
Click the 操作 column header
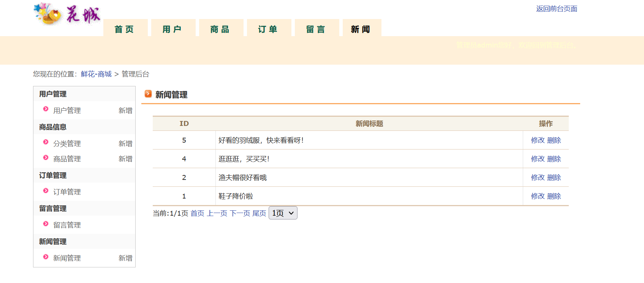click(x=546, y=124)
